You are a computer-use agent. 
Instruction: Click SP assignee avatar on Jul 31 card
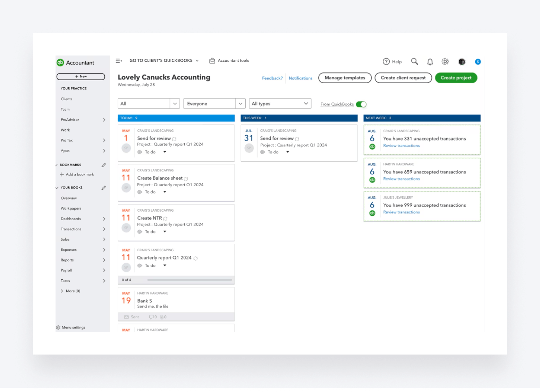pos(249,148)
